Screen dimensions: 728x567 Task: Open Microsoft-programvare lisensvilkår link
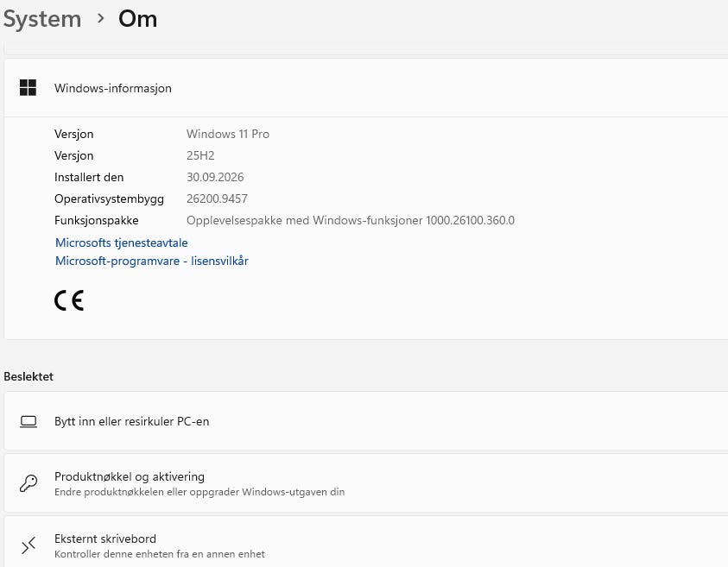152,261
